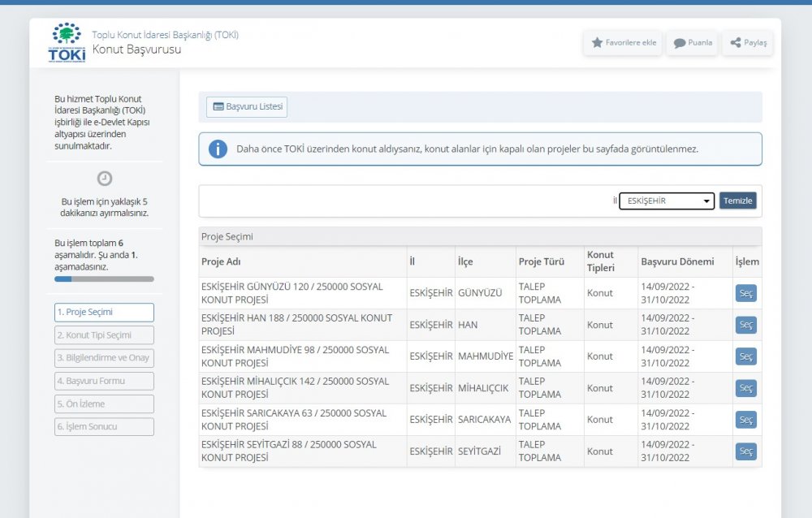Click the step progress bar in the sidebar
This screenshot has width=812, height=518.
[104, 279]
